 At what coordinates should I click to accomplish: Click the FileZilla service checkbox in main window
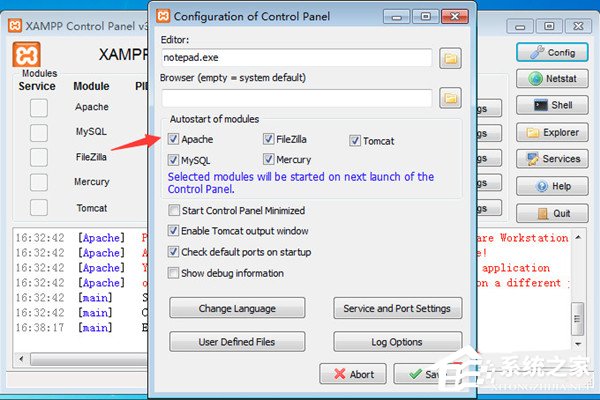(x=39, y=157)
